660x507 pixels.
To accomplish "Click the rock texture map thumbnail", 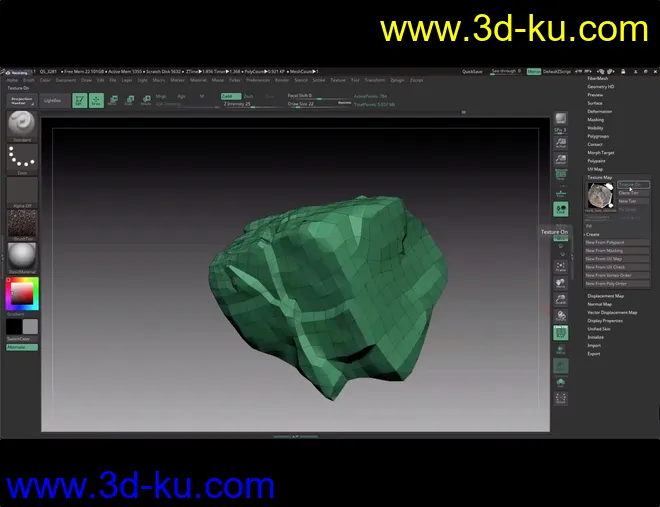I will pyautogui.click(x=600, y=196).
